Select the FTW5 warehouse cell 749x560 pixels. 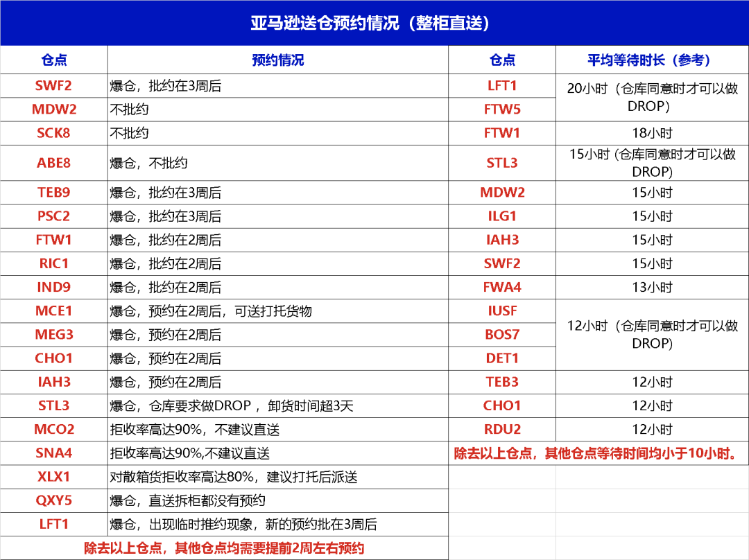pos(502,110)
